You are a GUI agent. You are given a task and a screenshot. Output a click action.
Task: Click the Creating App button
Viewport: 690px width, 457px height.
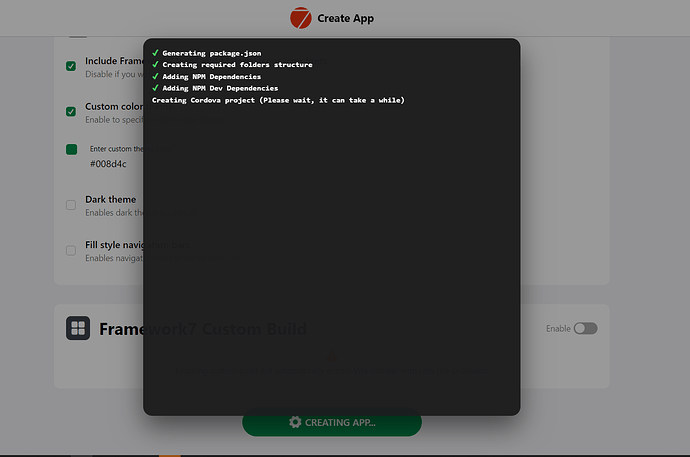tap(332, 422)
